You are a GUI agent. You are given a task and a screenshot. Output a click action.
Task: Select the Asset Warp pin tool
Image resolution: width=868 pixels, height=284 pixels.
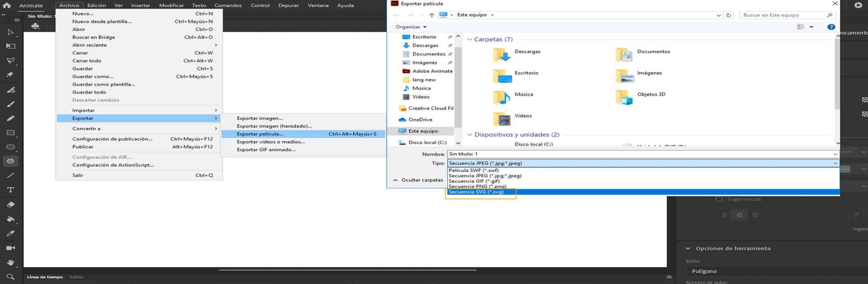tap(10, 74)
